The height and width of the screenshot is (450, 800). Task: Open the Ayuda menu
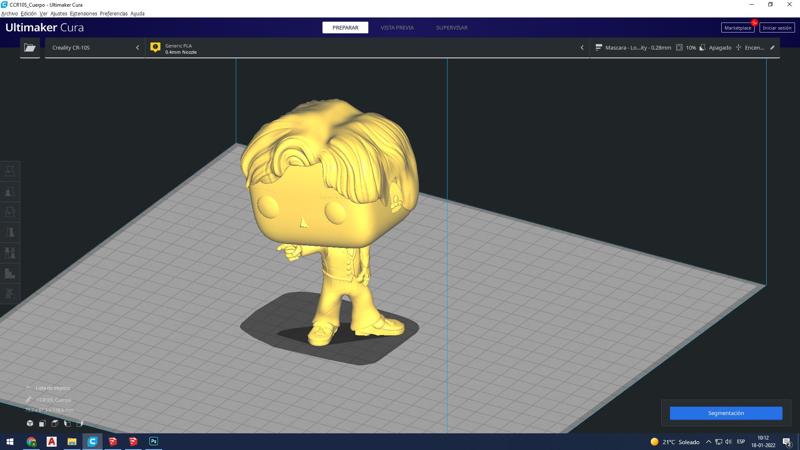pyautogui.click(x=138, y=14)
